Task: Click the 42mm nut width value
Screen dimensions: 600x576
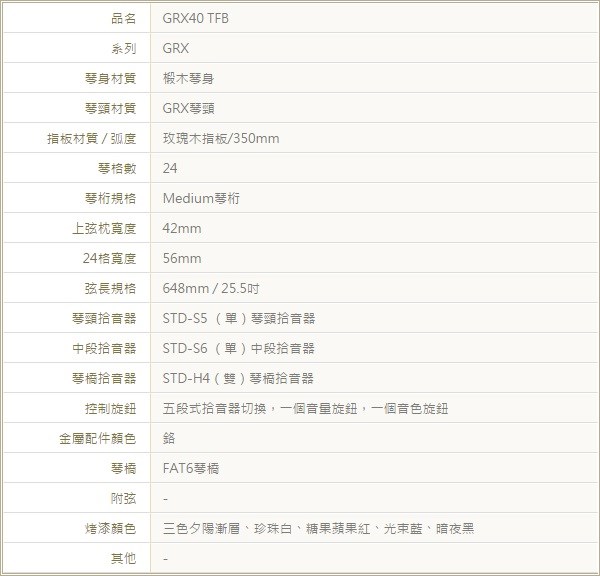Action: [181, 228]
